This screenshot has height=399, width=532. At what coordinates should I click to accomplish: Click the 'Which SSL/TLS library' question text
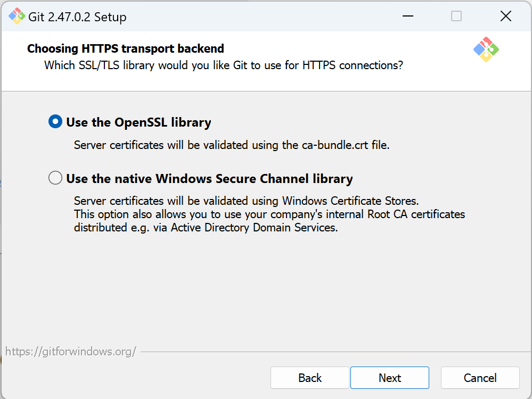click(x=224, y=65)
